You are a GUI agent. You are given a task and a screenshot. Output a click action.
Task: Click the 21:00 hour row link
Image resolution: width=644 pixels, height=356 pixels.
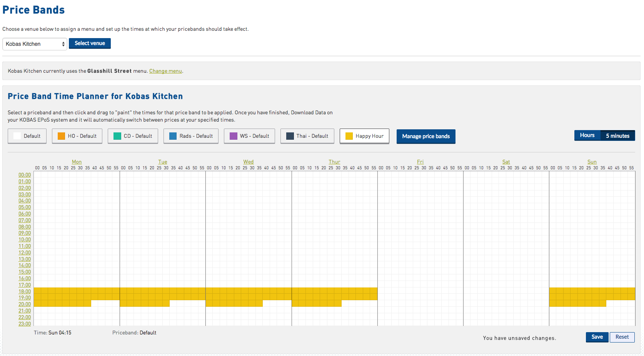tap(25, 311)
